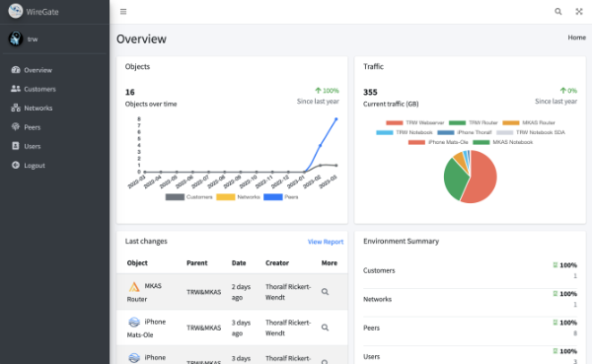Toggle iPhone Mats-Ole in traffic legend

point(438,142)
